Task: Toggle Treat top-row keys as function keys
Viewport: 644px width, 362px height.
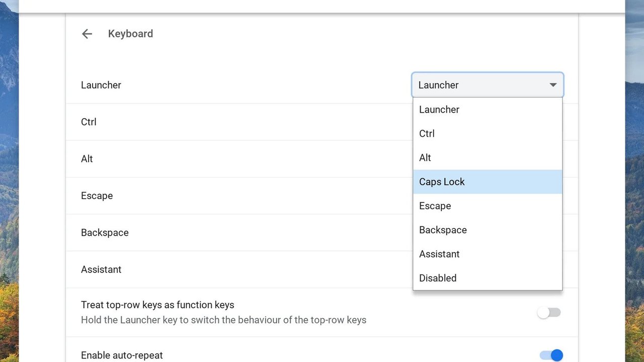Action: click(549, 313)
